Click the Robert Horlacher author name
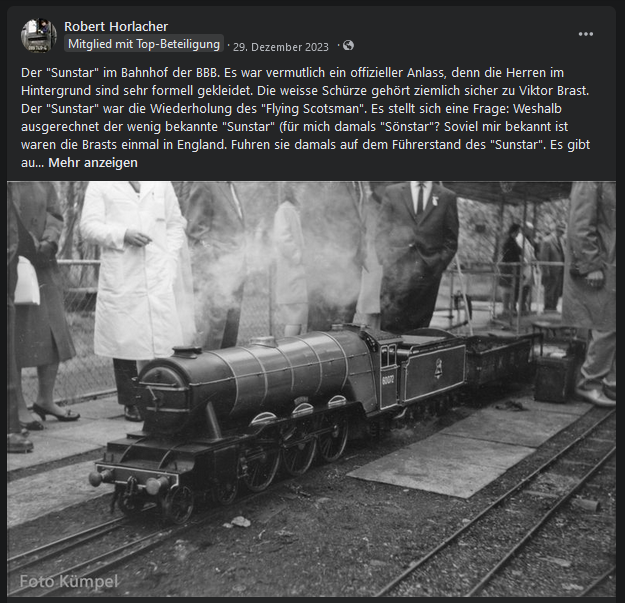625x603 pixels. 116,26
